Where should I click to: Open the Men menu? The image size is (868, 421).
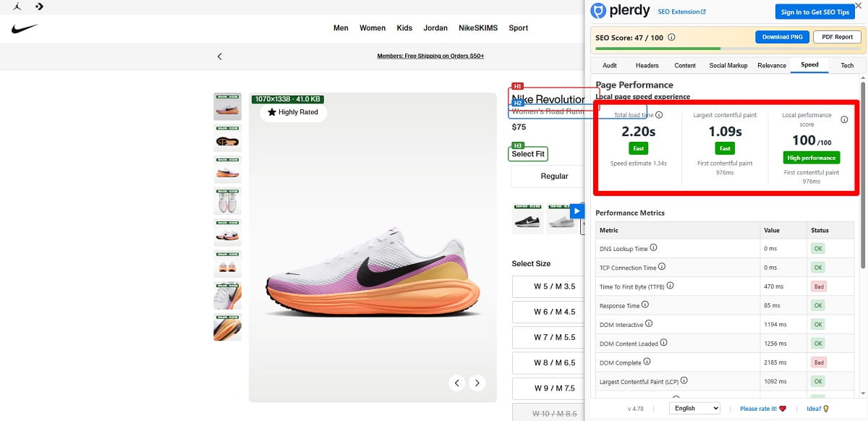(341, 28)
